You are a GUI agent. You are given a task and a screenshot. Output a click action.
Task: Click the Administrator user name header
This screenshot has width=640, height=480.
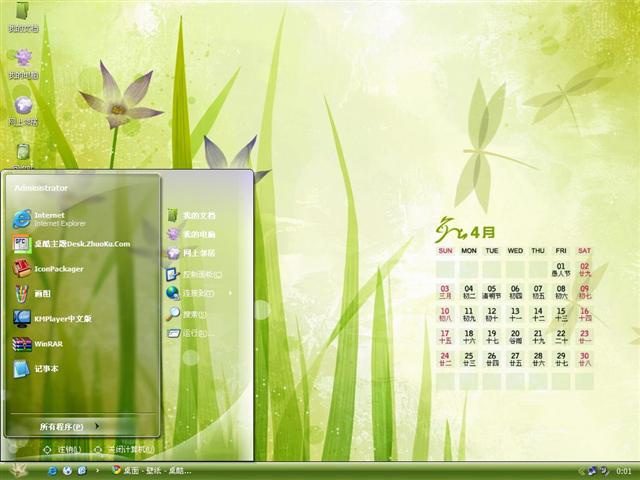coord(41,188)
